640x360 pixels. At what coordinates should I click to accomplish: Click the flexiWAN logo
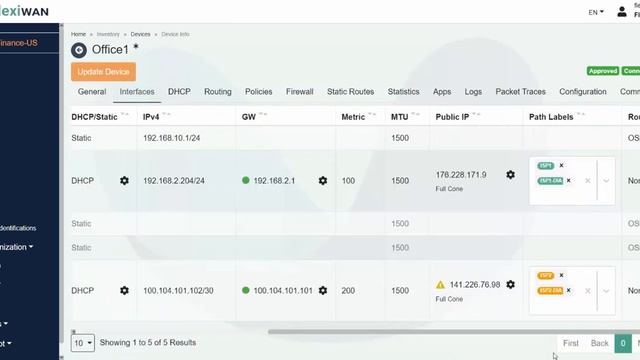pyautogui.click(x=24, y=11)
